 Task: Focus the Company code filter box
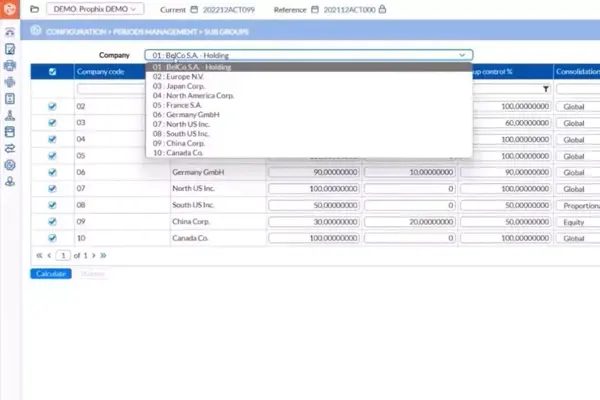[x=111, y=89]
